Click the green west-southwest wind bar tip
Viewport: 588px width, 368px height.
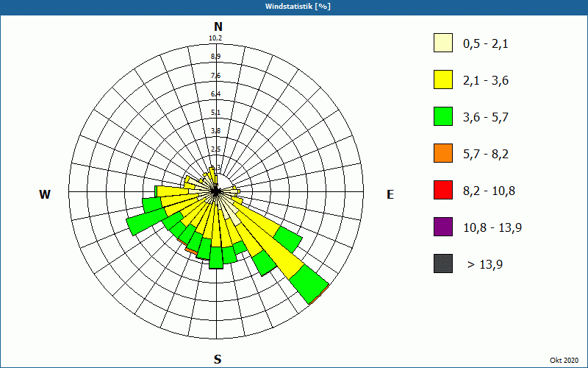[147, 222]
